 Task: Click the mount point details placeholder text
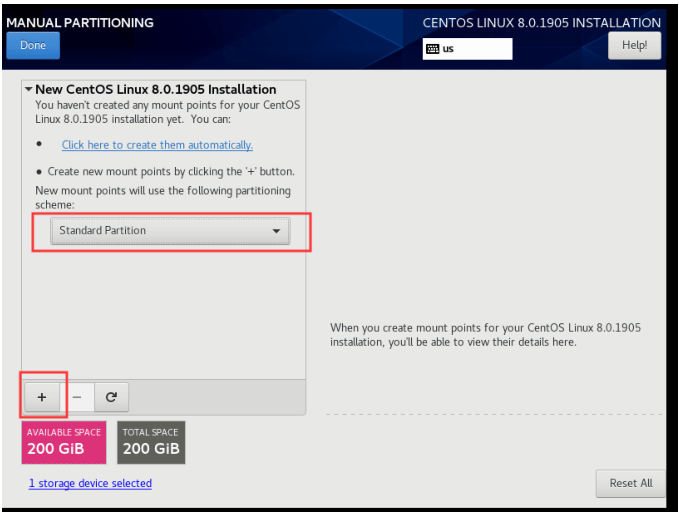point(485,335)
